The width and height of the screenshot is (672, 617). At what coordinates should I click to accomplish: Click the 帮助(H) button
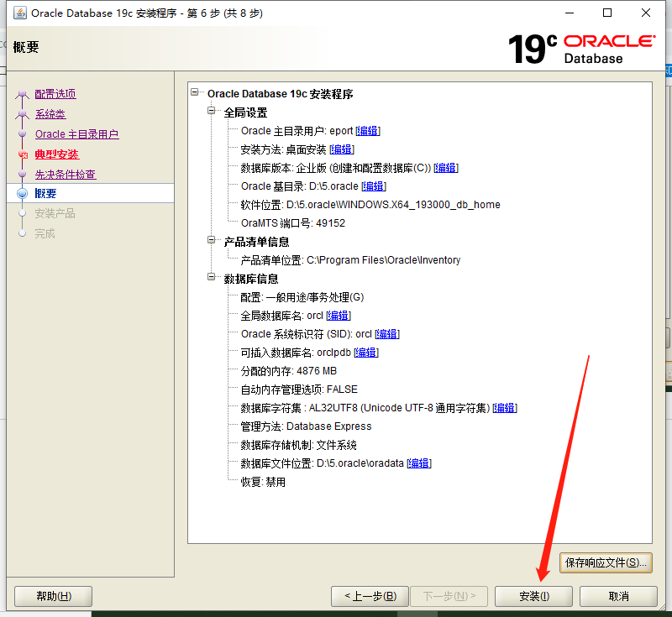[x=53, y=596]
